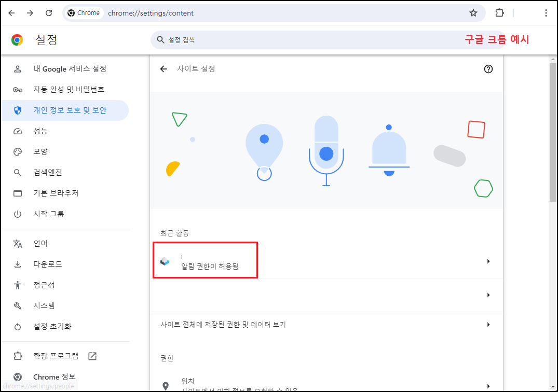Open the 검색엔진 settings section
Image resolution: width=558 pixels, height=392 pixels.
(65, 172)
